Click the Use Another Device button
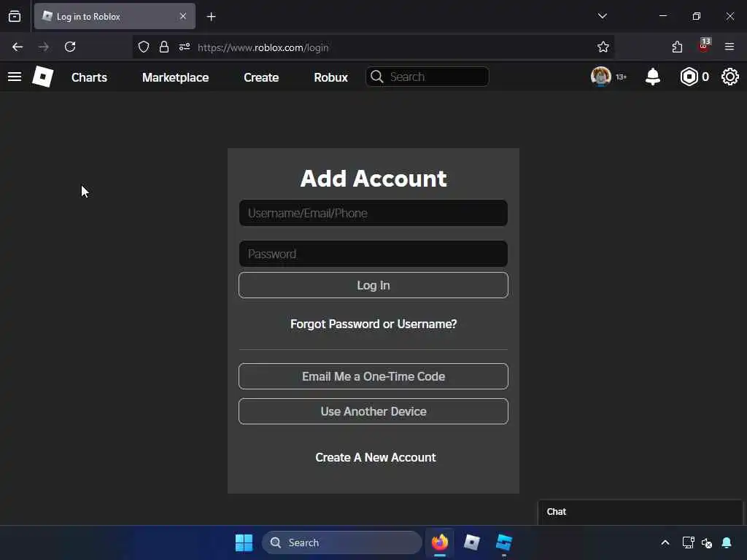 pyautogui.click(x=373, y=411)
